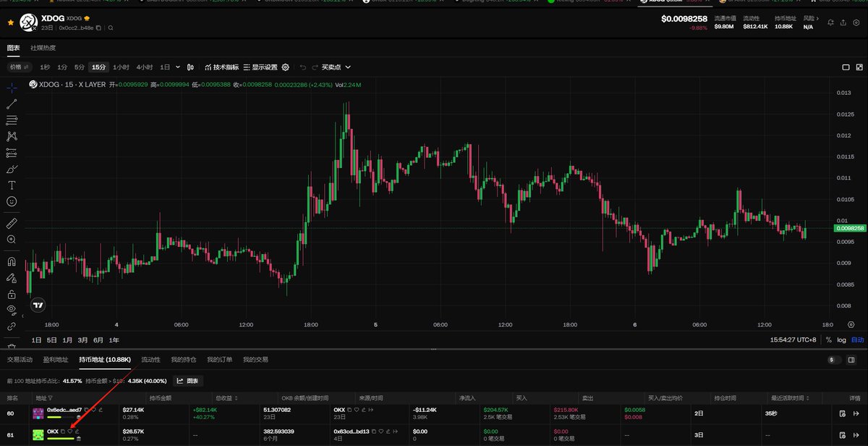Select the 1分 timeframe
Screen dimensions: 868x446
tap(62, 67)
